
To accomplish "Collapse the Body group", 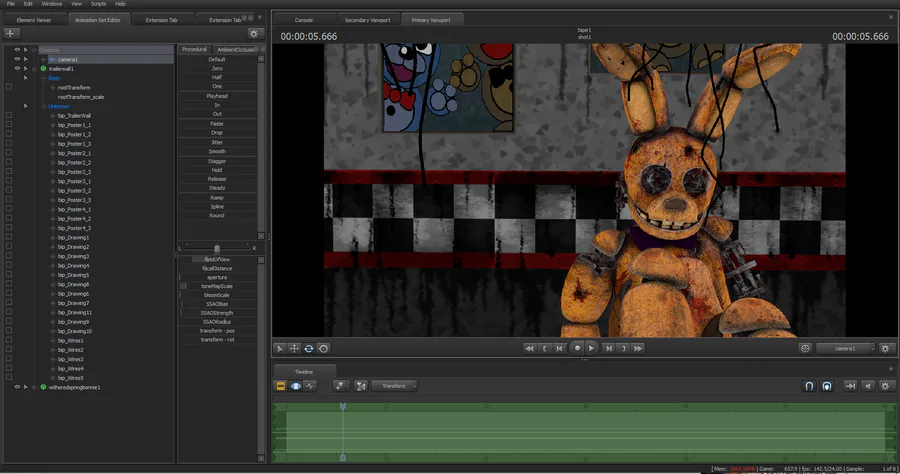I will (44, 78).
